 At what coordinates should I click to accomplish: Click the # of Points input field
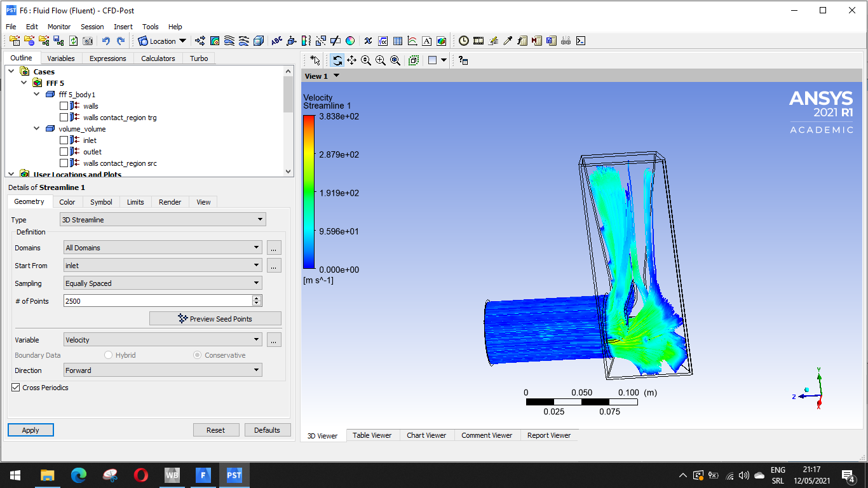pyautogui.click(x=158, y=301)
